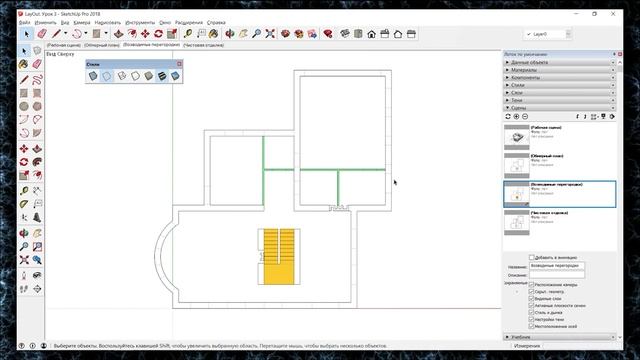
Task: Open the Layer0 dropdown
Action: (x=568, y=34)
